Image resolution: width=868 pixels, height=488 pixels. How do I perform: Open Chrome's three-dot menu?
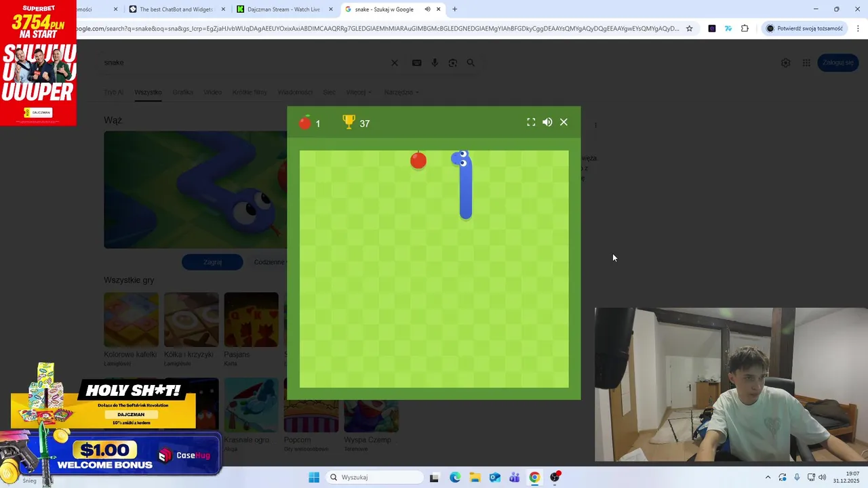[x=858, y=28]
